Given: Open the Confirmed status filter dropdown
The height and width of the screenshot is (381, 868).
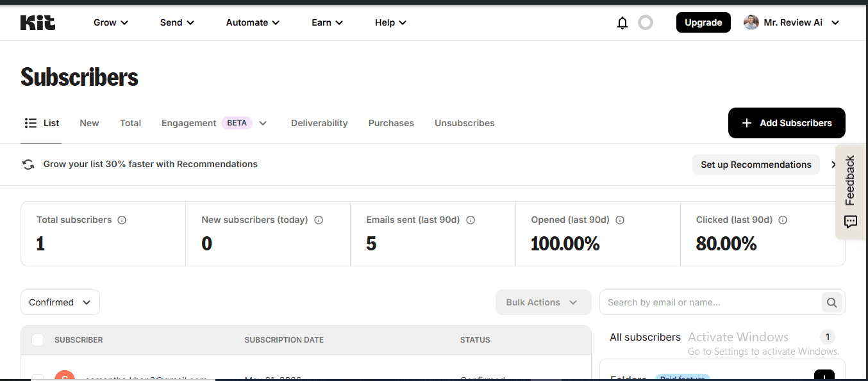Looking at the screenshot, I should [60, 302].
